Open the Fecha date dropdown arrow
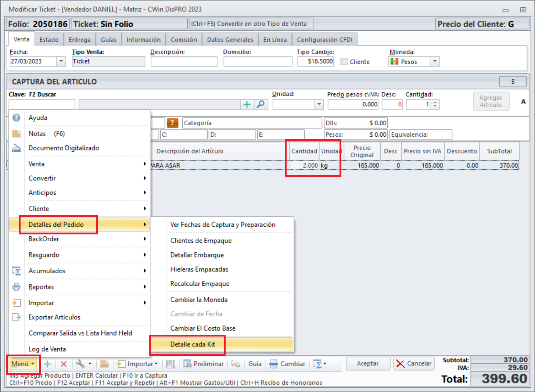Viewport: 535px width, 392px height. click(61, 61)
